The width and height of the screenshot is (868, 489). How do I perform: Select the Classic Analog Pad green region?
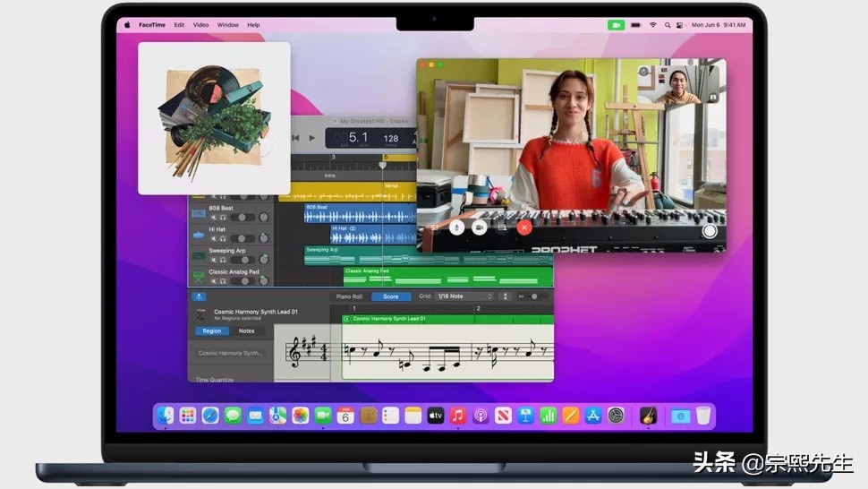(x=447, y=277)
